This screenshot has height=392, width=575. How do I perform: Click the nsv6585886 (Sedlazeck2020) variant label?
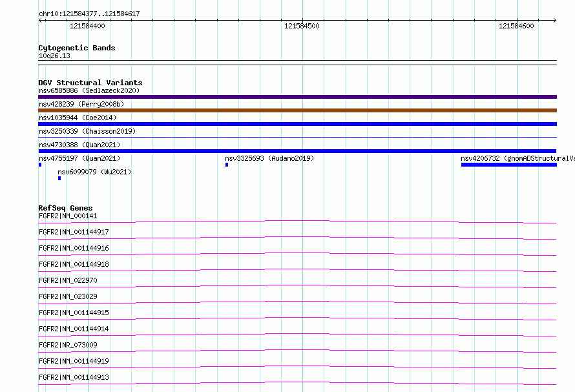pyautogui.click(x=89, y=90)
